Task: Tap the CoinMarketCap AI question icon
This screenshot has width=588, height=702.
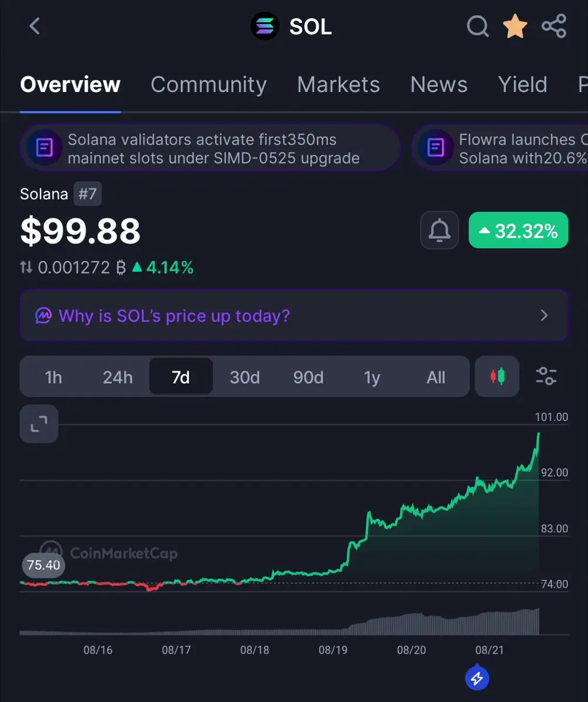Action: [43, 316]
